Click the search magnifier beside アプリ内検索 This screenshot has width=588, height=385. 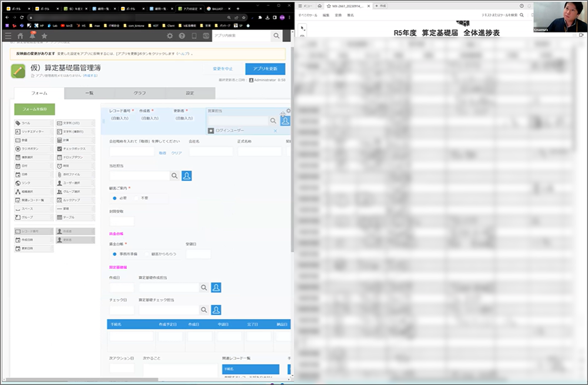pos(276,36)
